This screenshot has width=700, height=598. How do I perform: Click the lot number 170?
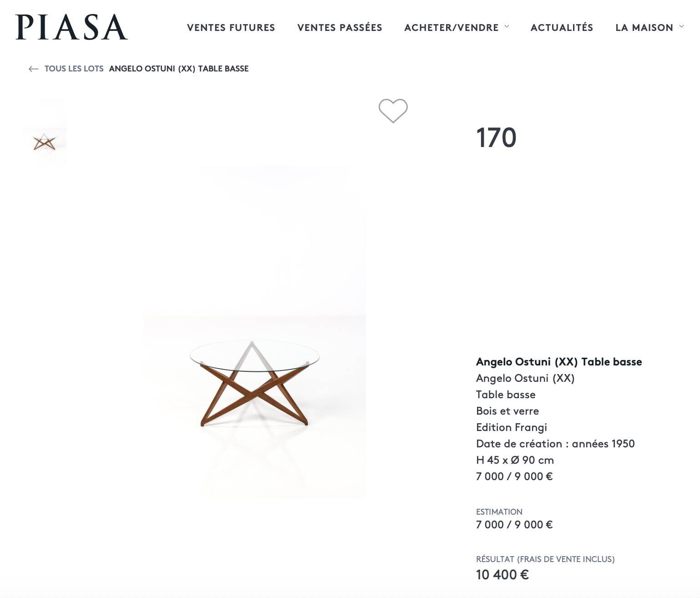496,138
